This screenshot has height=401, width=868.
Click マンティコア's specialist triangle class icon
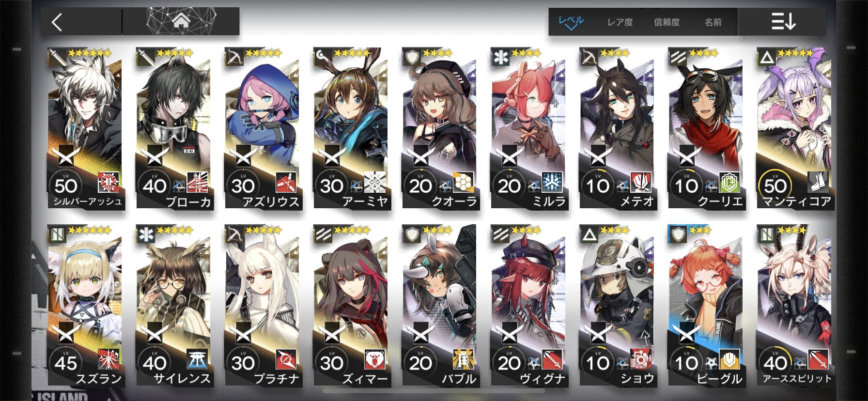pos(767,58)
